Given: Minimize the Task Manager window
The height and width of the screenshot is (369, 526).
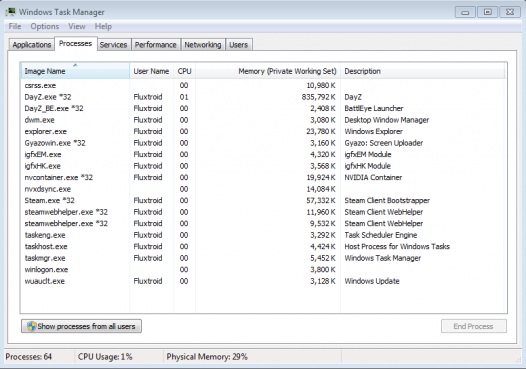Looking at the screenshot, I should point(465,12).
